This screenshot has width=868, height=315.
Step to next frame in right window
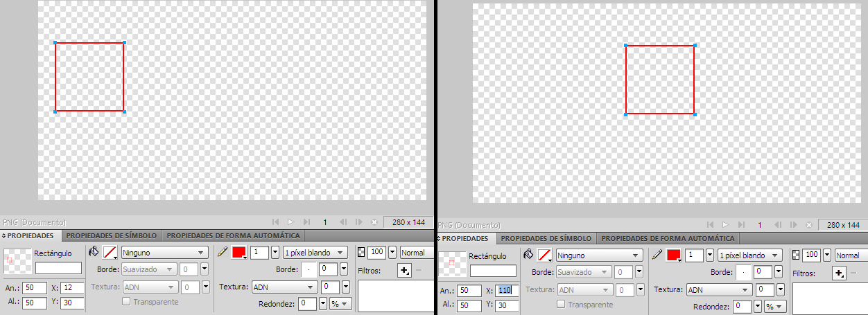(793, 225)
